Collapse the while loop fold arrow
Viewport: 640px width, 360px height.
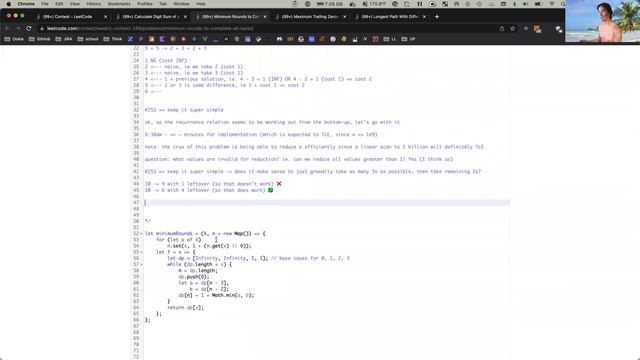pyautogui.click(x=141, y=264)
